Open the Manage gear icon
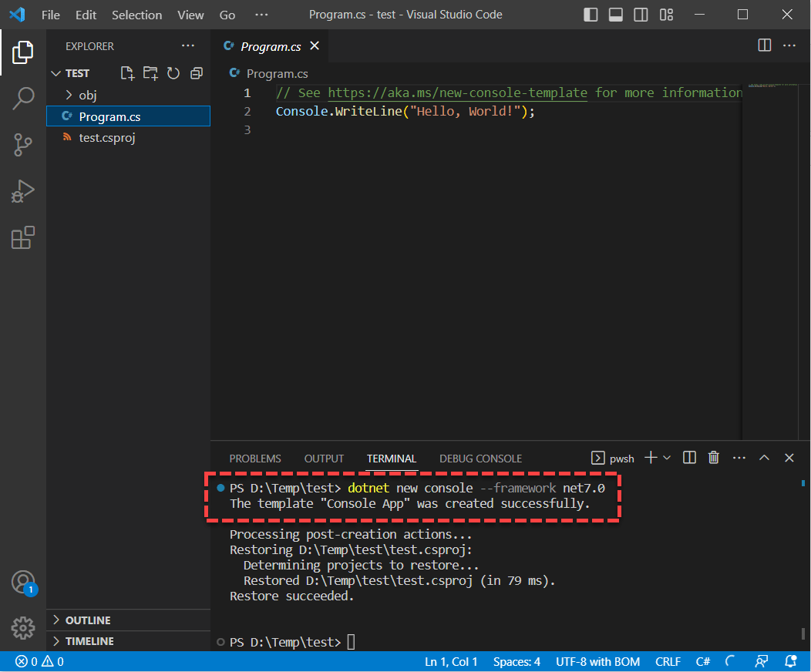811x672 pixels. click(23, 628)
